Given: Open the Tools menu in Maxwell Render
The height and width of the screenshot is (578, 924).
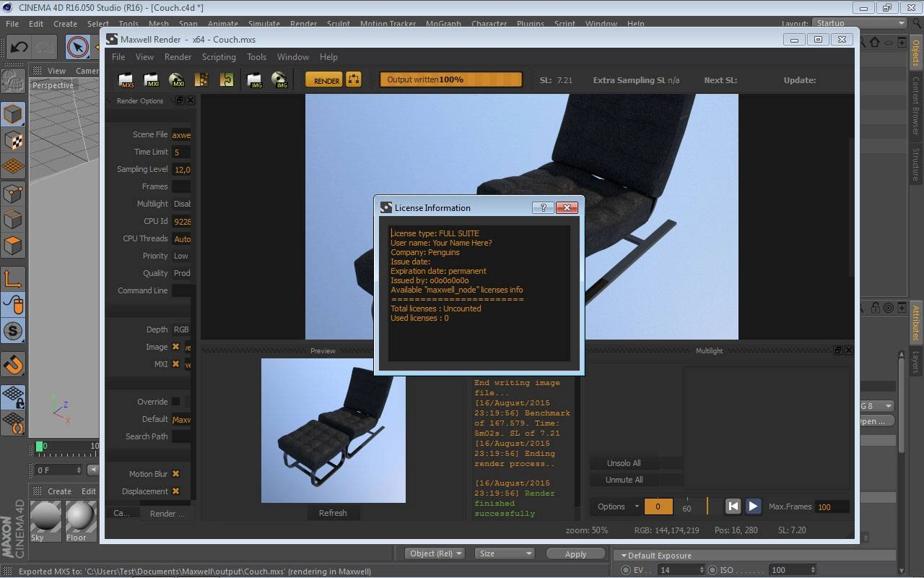Looking at the screenshot, I should [256, 57].
